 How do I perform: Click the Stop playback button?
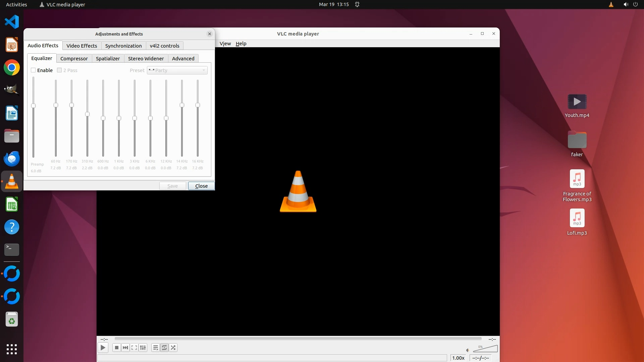[116, 348]
